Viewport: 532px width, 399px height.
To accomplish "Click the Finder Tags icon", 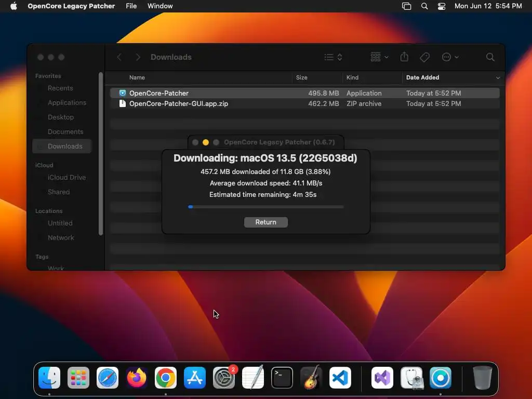I will 425,57.
